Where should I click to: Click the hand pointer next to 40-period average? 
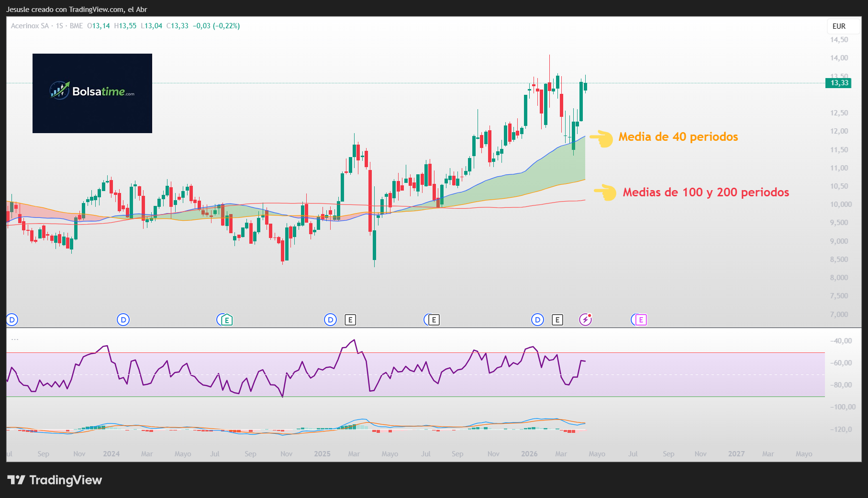pos(601,138)
